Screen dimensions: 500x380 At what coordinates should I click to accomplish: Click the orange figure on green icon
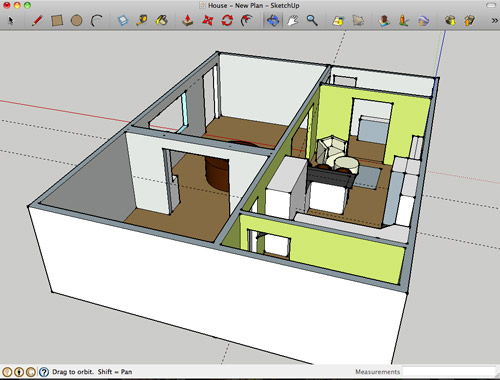tap(404, 21)
